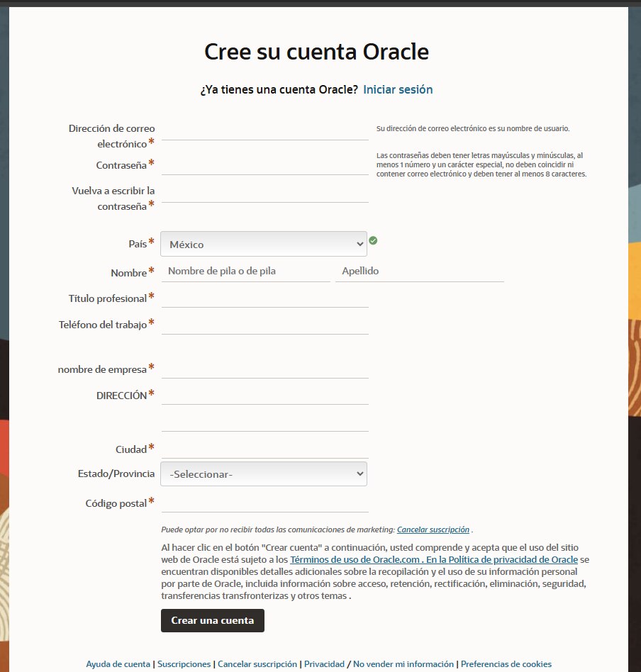The width and height of the screenshot is (641, 672).
Task: Focus the Dirección de correo electrónico field
Action: [x=264, y=130]
